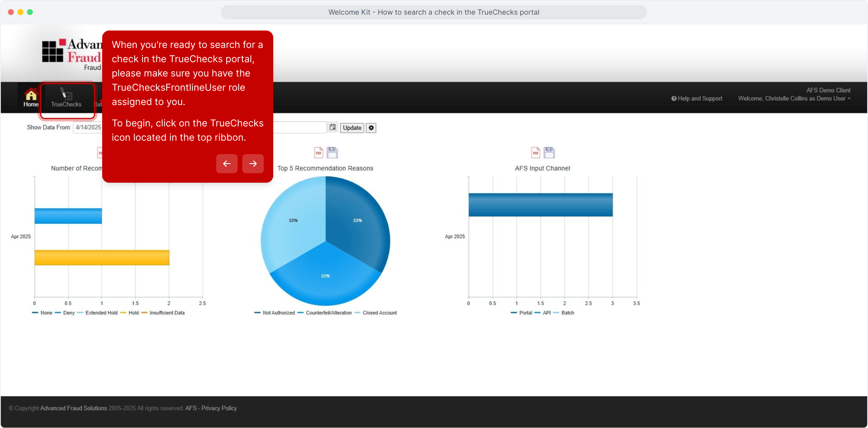Screen dimensions: 868x428
Task: Close the window with the red button
Action: coord(11,12)
